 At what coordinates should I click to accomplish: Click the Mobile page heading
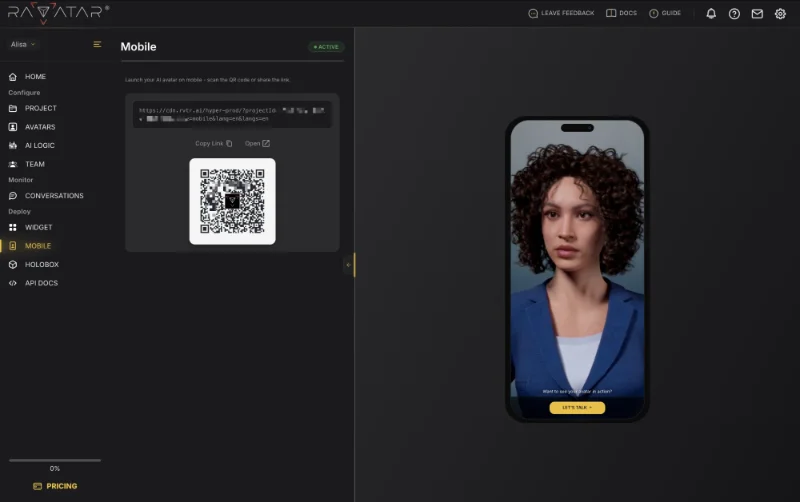pos(138,47)
